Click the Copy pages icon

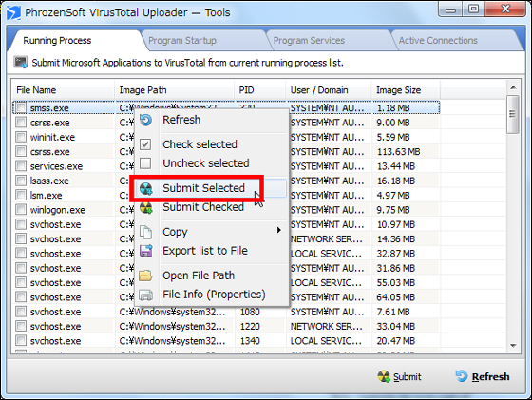point(146,233)
